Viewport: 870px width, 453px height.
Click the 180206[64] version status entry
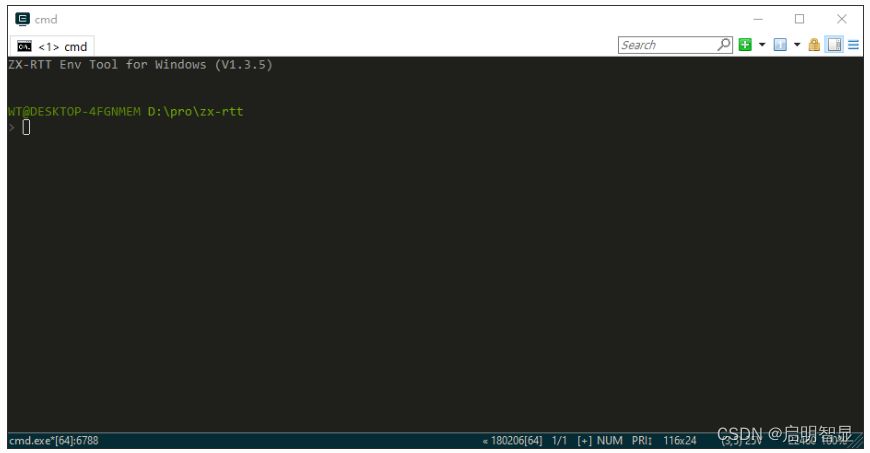512,441
